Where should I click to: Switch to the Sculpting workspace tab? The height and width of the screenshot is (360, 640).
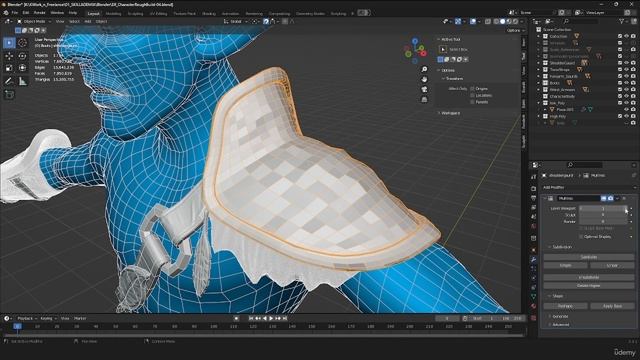[135, 13]
